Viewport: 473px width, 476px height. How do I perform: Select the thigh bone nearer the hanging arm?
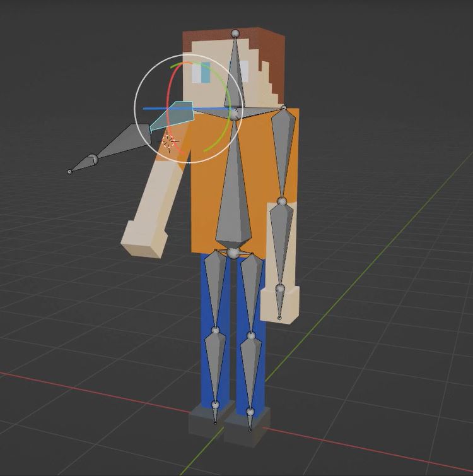tap(251, 293)
